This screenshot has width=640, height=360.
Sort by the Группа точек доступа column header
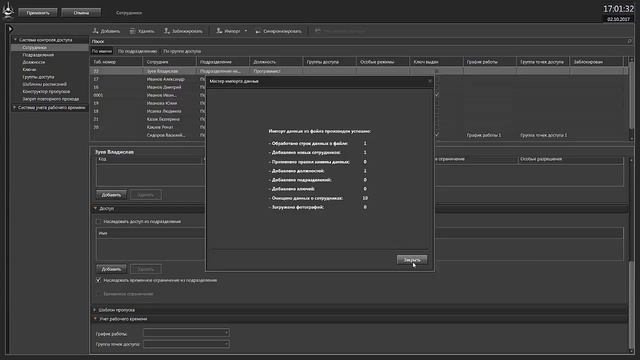tap(543, 62)
